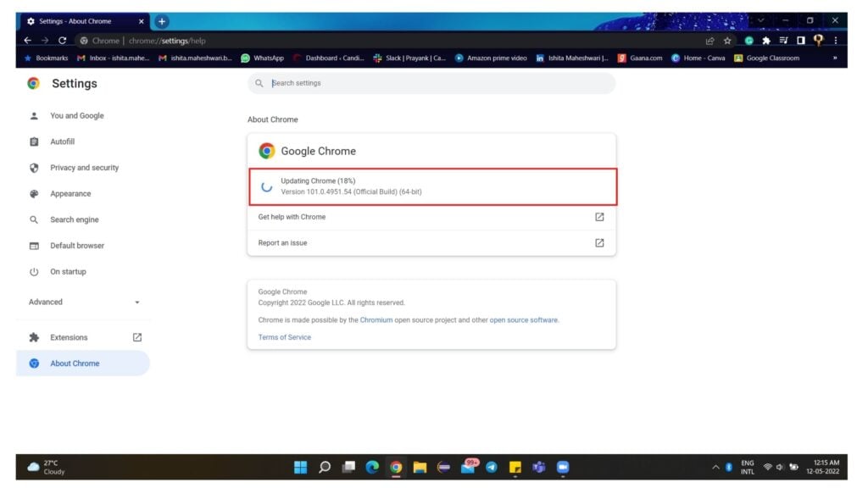Screen dimensions: 868x488
Task: Open a new tab with the plus button
Action: (162, 21)
